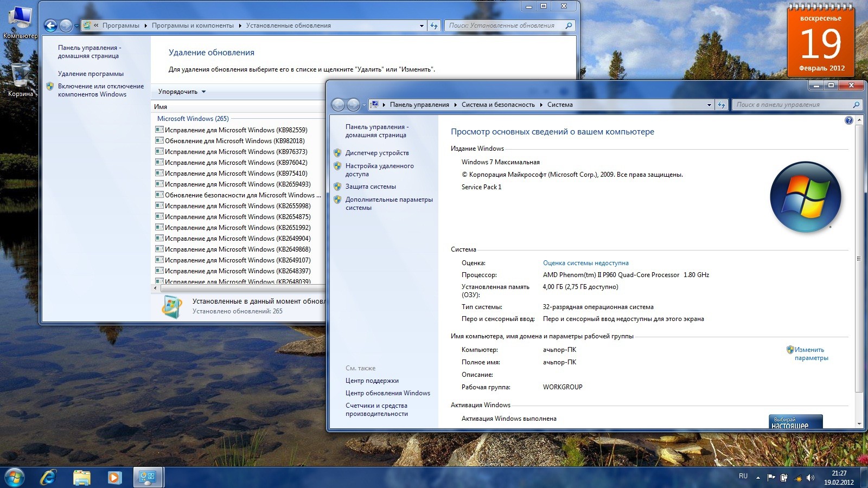
Task: Click Программы breadcrumb in Updates window
Action: pyautogui.click(x=121, y=25)
